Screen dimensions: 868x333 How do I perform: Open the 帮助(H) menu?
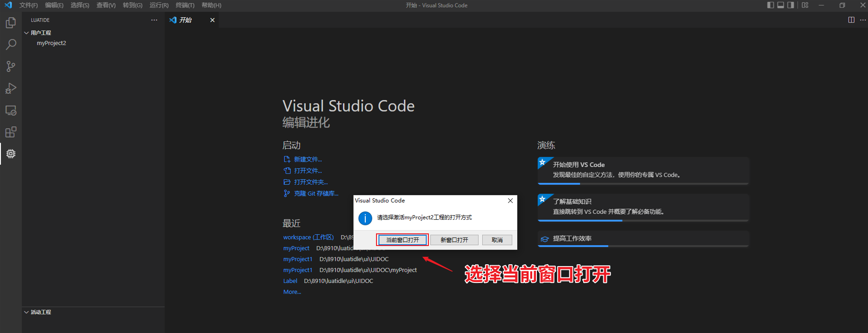(x=211, y=5)
